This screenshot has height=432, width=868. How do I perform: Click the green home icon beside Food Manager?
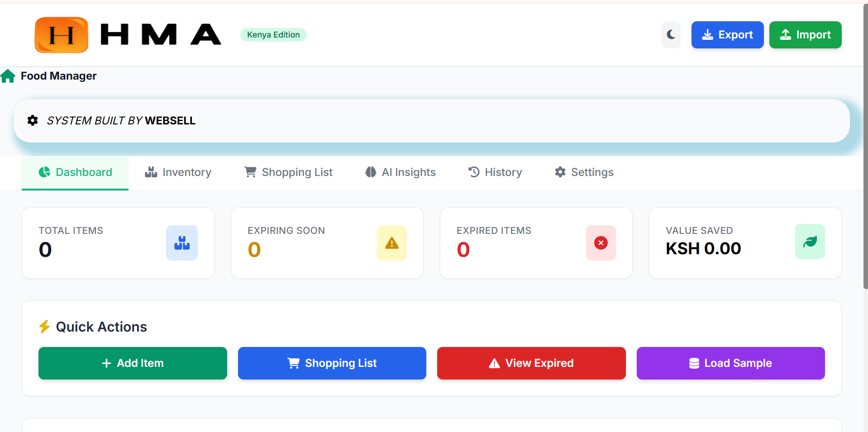pos(8,76)
